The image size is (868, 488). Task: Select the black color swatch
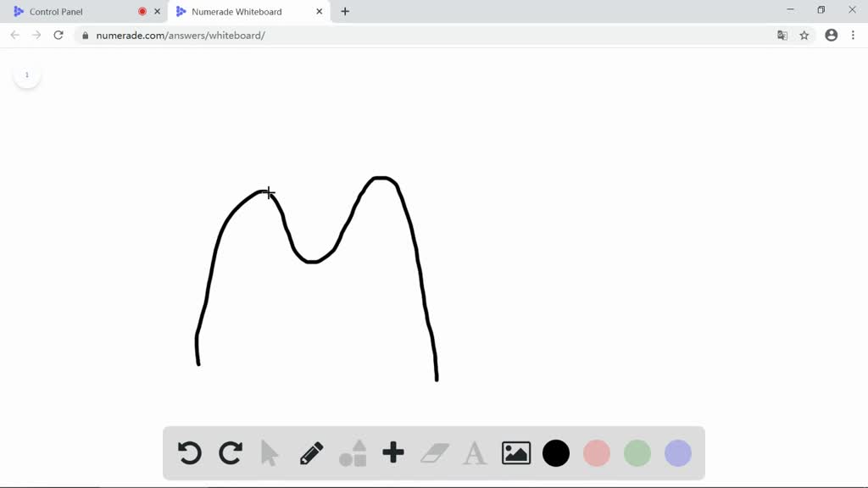[555, 452]
